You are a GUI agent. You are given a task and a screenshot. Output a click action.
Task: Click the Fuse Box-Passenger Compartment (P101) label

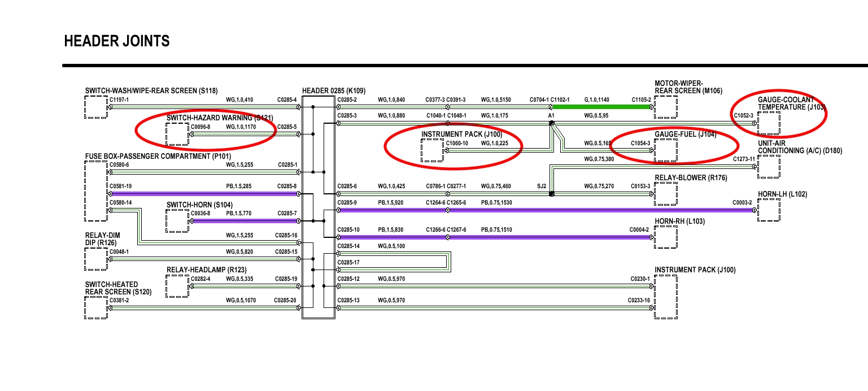[x=158, y=156]
